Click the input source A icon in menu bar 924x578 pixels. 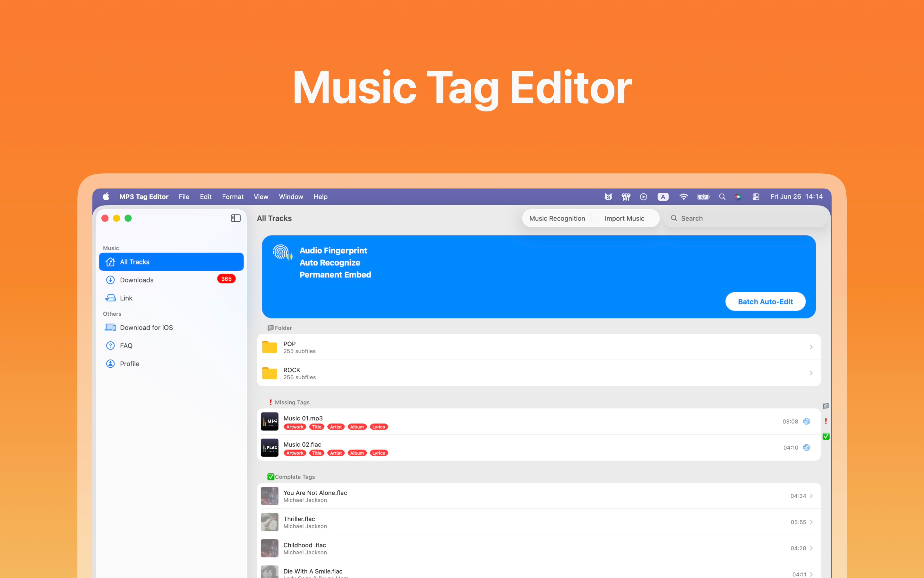663,197
